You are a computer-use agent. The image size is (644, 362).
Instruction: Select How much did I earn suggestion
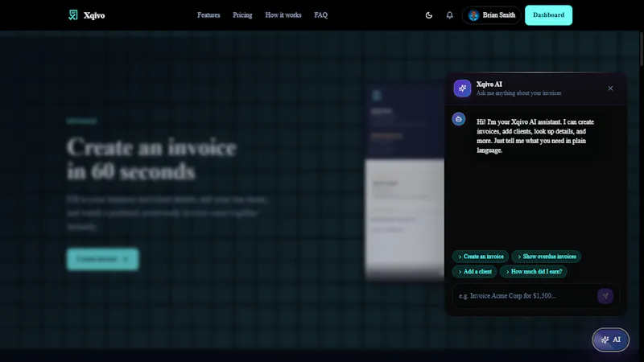[533, 271]
